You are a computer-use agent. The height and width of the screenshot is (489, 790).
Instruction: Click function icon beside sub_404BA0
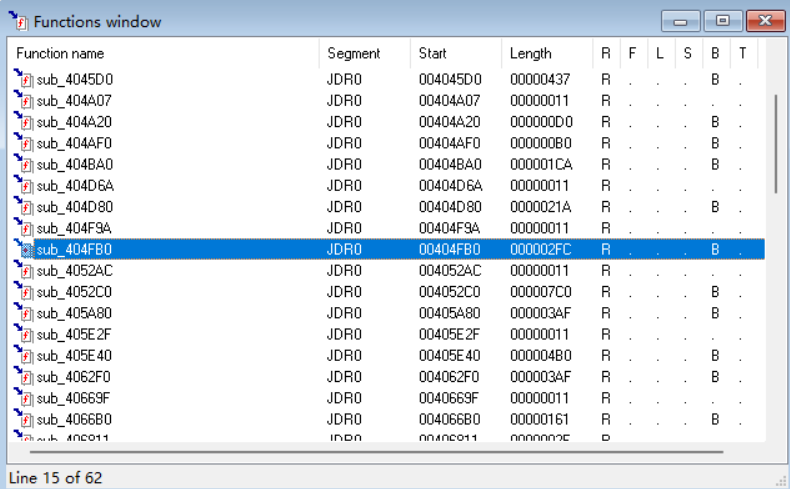[x=23, y=164]
